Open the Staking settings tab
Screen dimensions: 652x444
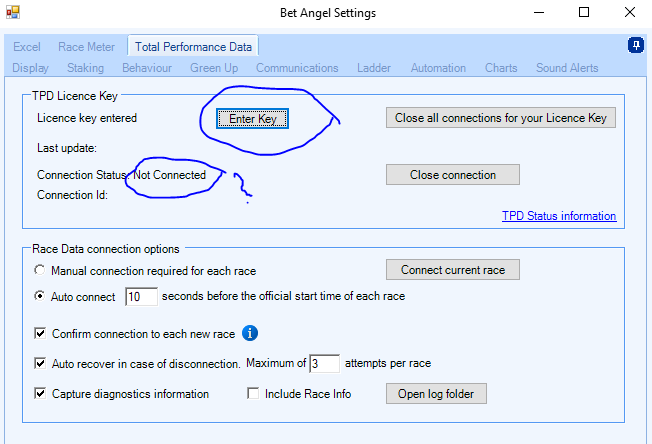(85, 68)
